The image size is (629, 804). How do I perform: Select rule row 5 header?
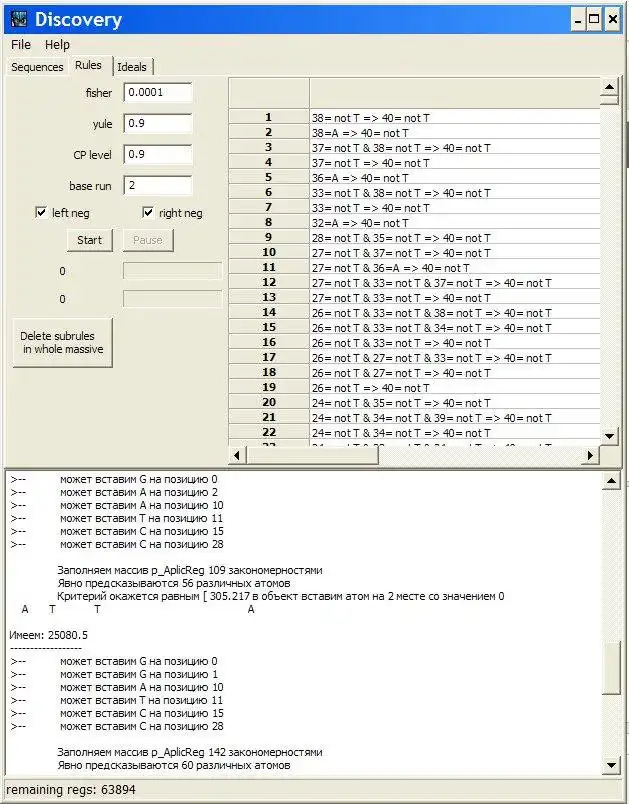click(x=269, y=177)
